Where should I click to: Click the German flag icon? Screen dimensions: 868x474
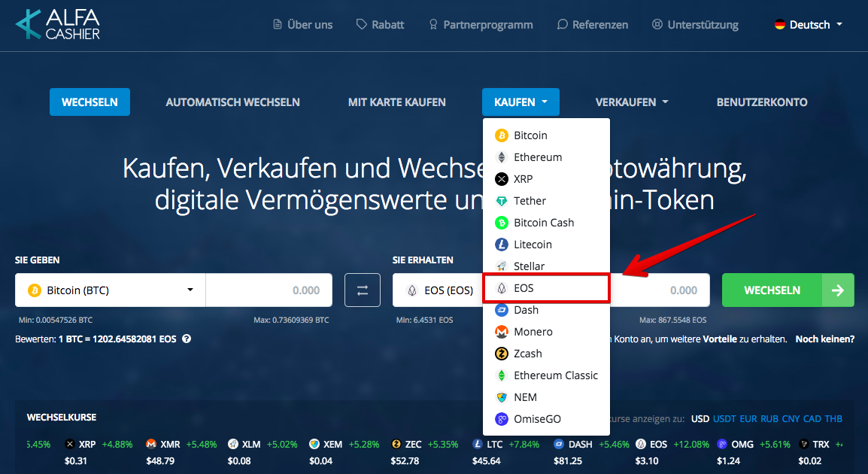[780, 24]
